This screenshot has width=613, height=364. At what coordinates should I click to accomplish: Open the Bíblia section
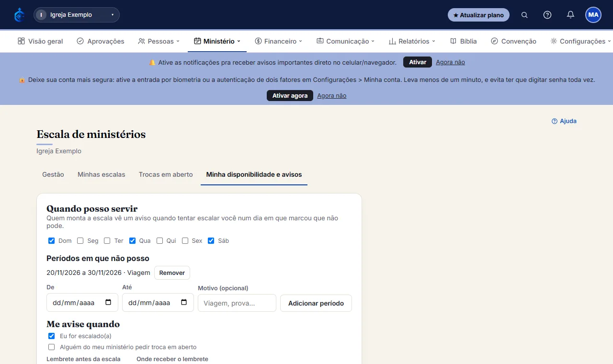point(464,41)
